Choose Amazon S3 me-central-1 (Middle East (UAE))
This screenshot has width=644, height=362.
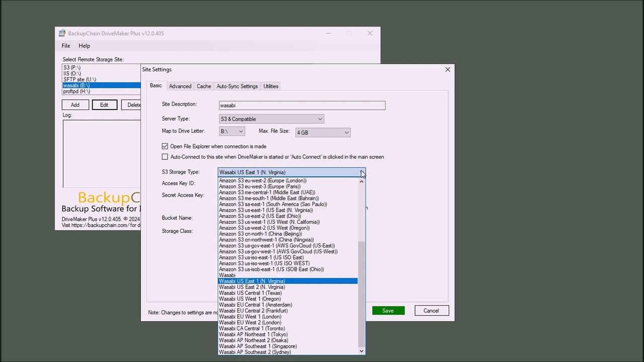[x=288, y=192]
